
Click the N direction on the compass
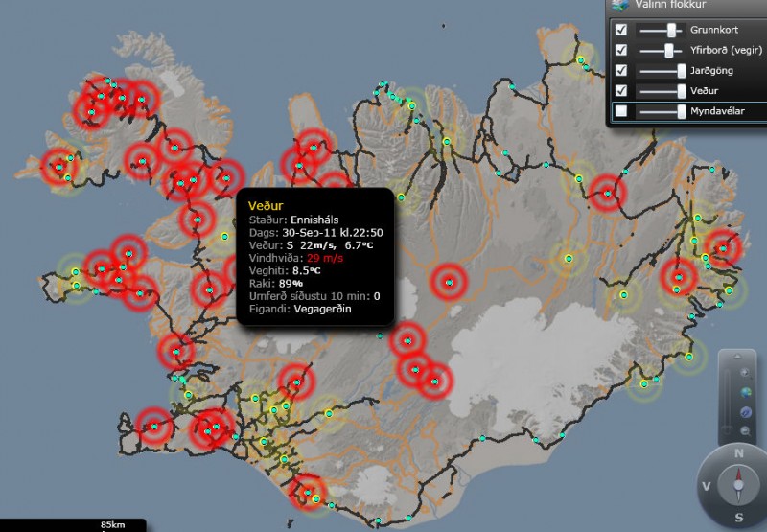(x=738, y=454)
